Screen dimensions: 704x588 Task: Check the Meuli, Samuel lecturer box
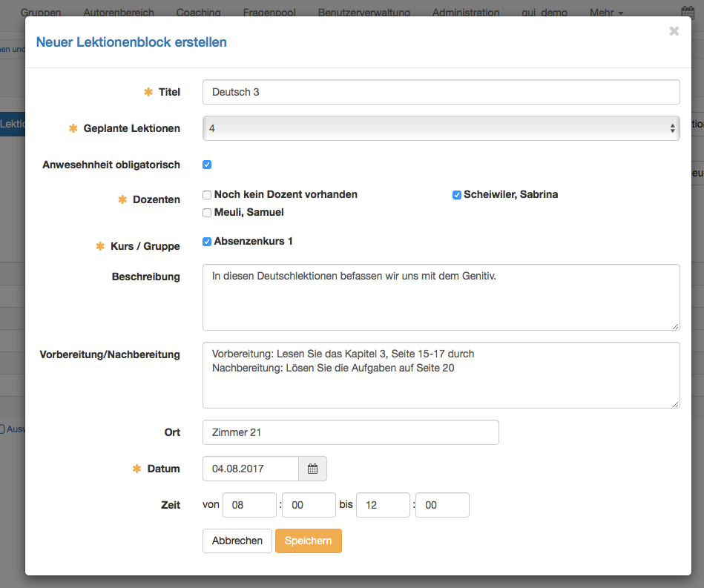207,213
